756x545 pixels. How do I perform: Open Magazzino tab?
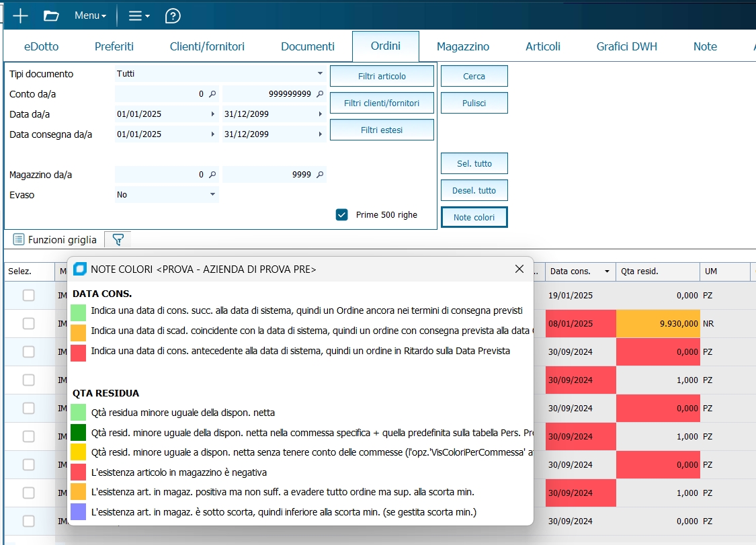tap(463, 46)
